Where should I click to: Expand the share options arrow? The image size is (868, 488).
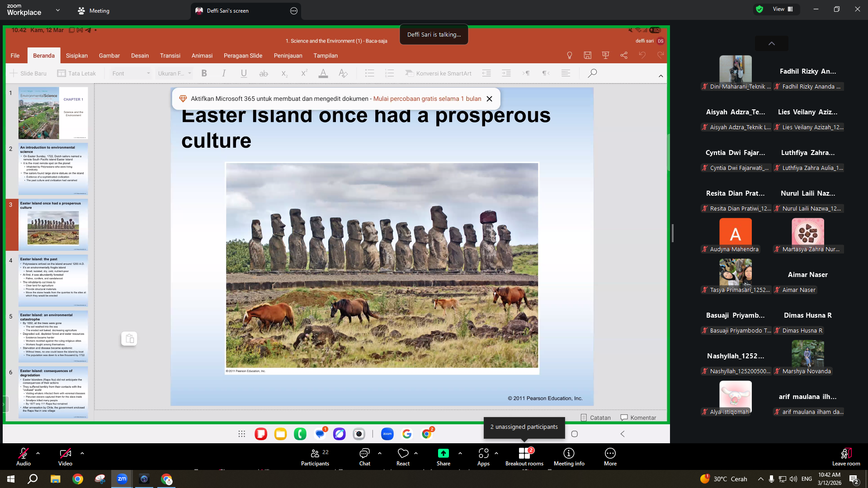pos(460,453)
